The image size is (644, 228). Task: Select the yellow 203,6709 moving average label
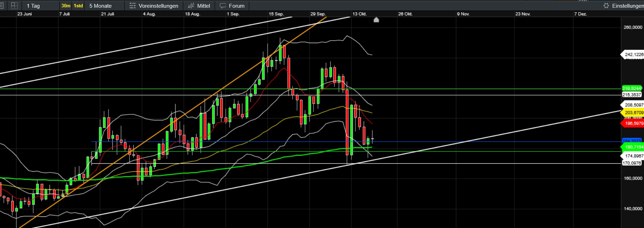(633, 113)
